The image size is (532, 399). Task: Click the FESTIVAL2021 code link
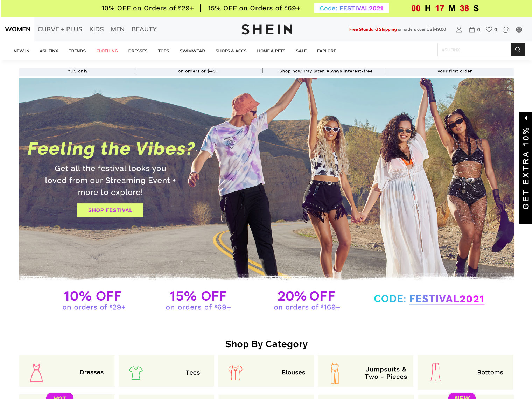tap(447, 299)
